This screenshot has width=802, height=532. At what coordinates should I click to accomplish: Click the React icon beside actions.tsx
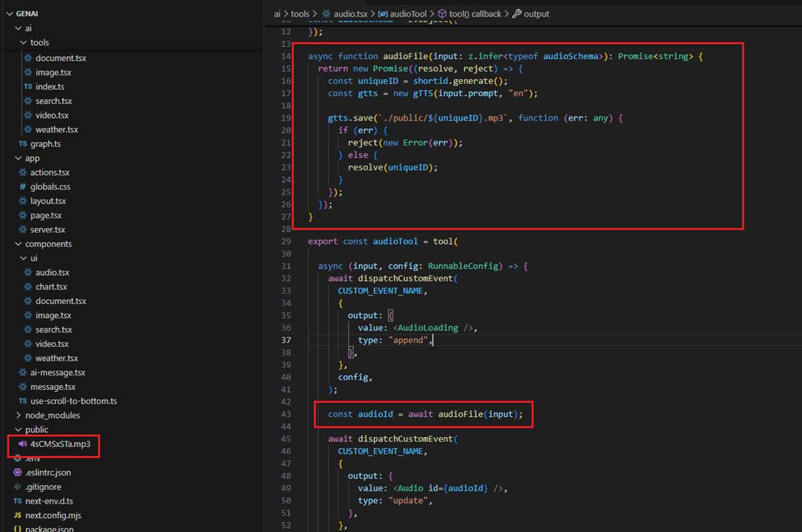[23, 172]
